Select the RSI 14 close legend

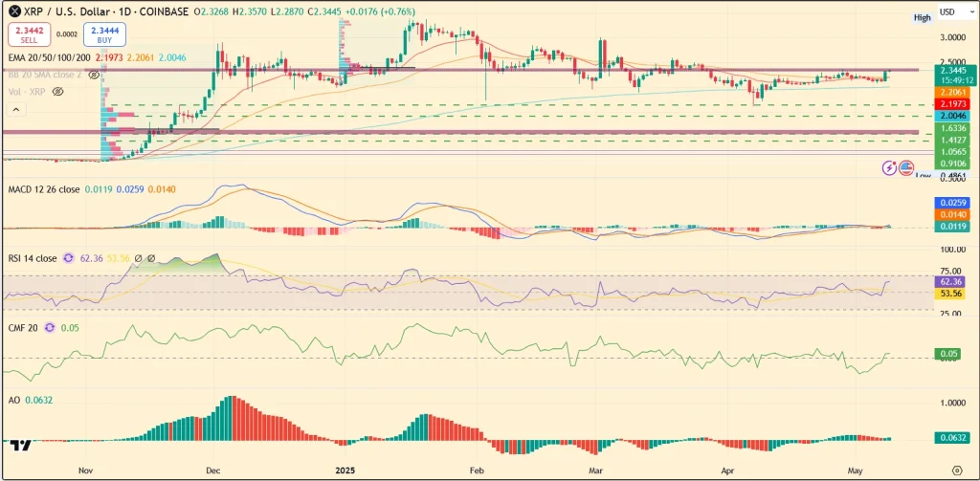[32, 258]
